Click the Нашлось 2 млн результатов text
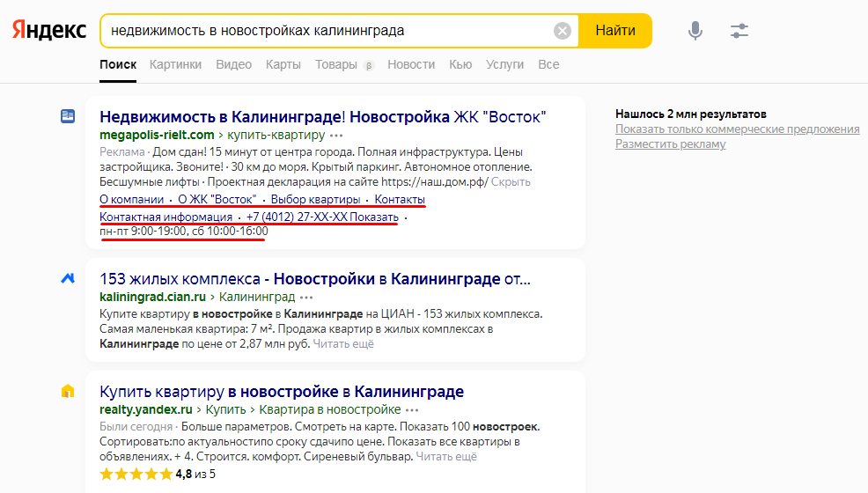This screenshot has width=868, height=493. [691, 114]
